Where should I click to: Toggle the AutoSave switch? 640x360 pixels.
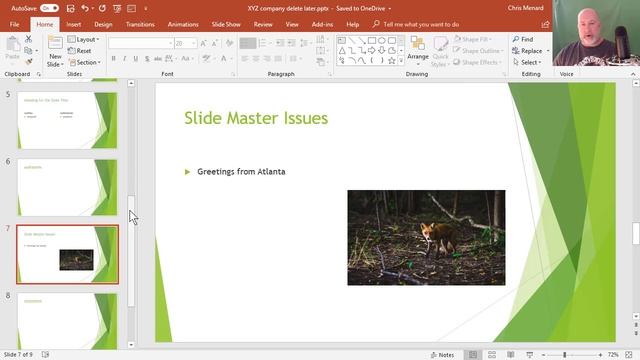[49, 8]
